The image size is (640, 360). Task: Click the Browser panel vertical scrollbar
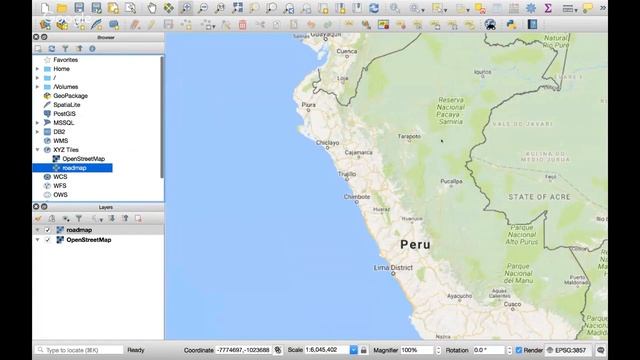pyautogui.click(x=162, y=117)
